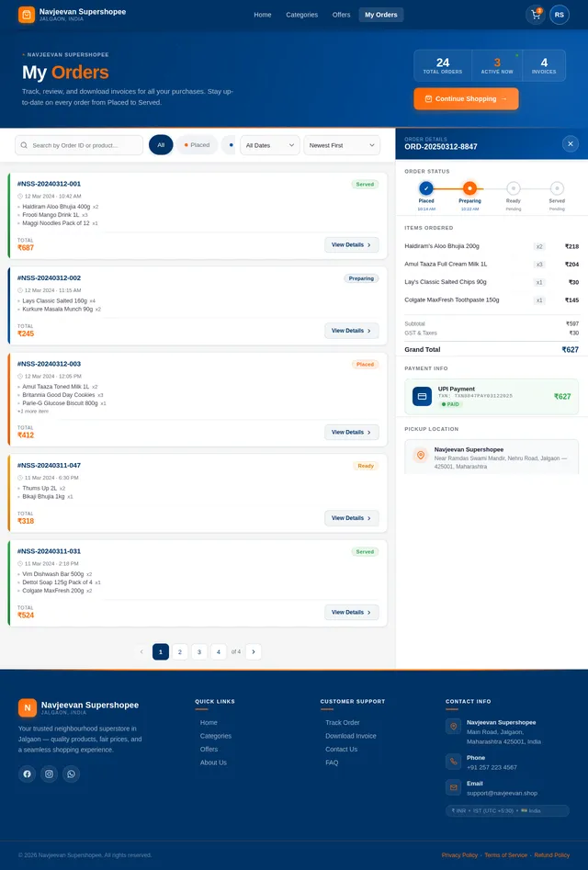Image resolution: width=588 pixels, height=870 pixels.
Task: Open the All Dates dropdown
Action: click(x=270, y=145)
